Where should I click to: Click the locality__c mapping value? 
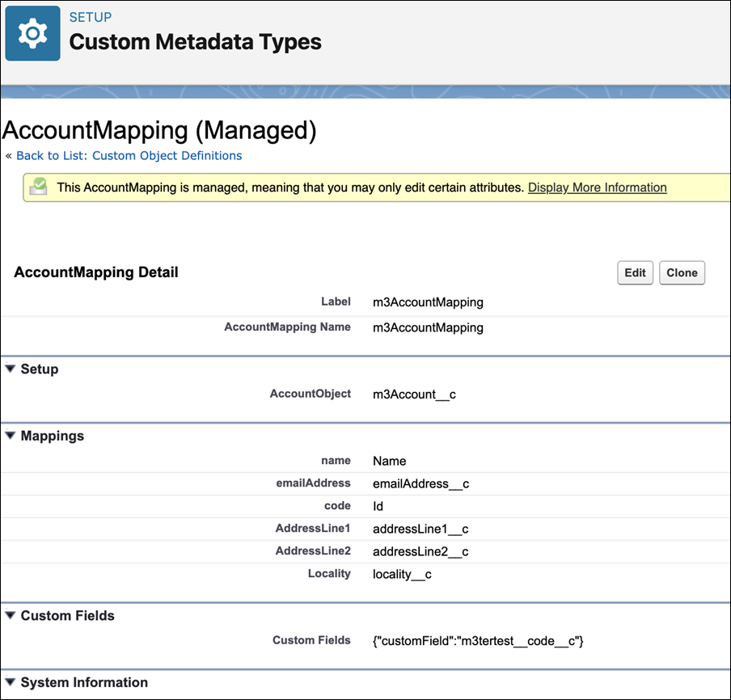pyautogui.click(x=402, y=574)
